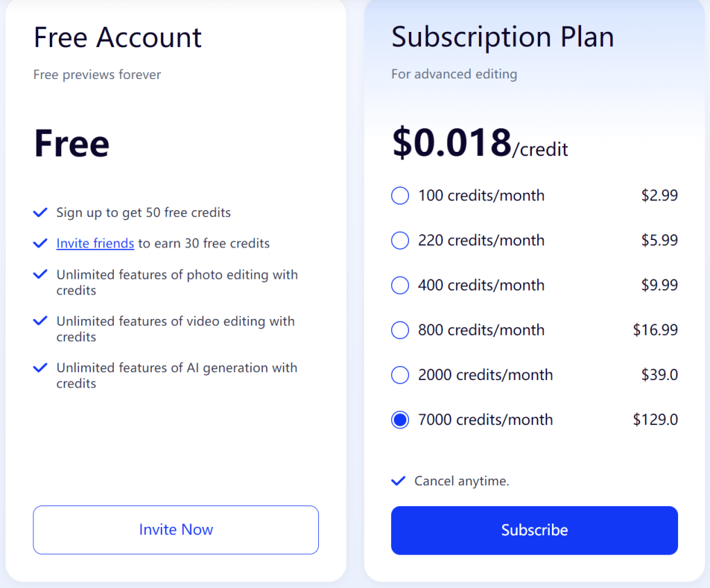Viewport: 710px width, 588px height.
Task: Open the Invite friends link
Action: [x=95, y=243]
